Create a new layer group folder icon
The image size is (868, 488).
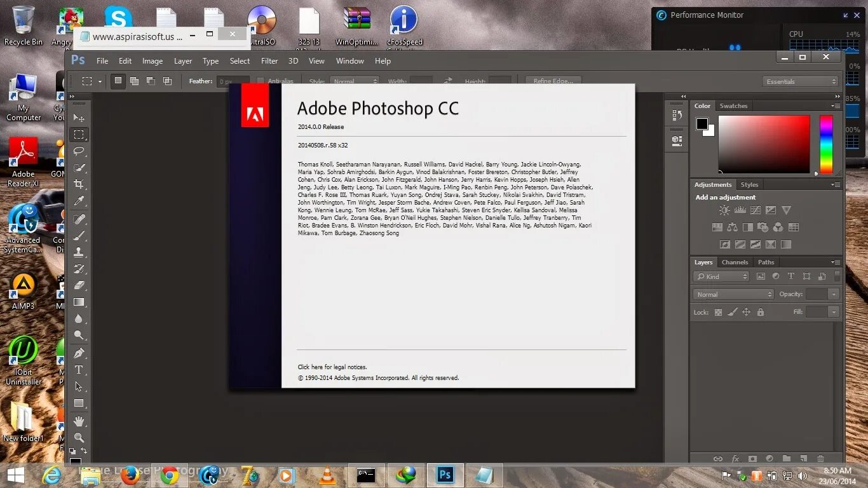tap(786, 458)
